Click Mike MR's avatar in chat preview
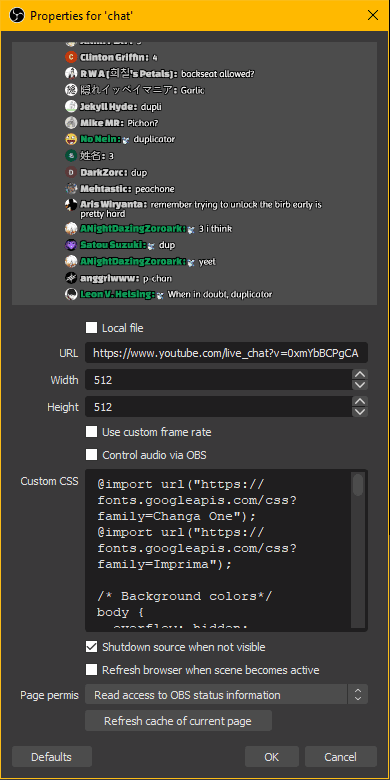Viewport: 390px width, 780px height. (x=71, y=123)
